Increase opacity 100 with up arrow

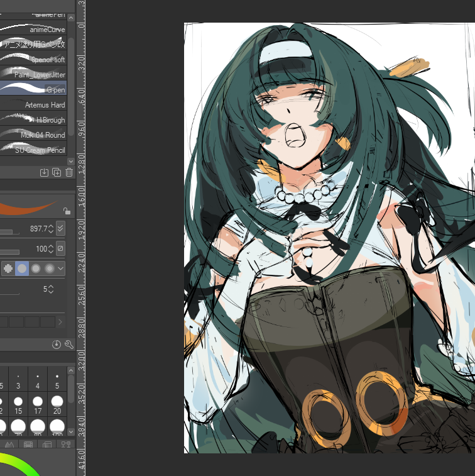tap(51, 246)
